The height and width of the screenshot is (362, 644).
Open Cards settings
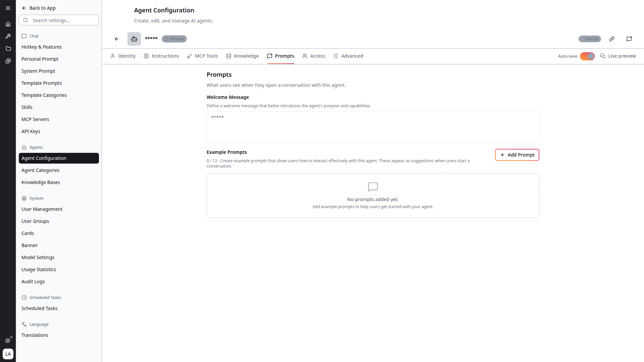[x=59, y=233]
